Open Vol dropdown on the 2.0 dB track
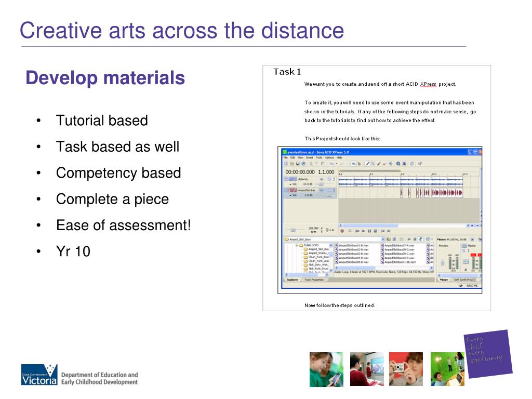Image resolution: width=532 pixels, height=399 pixels. (290, 195)
